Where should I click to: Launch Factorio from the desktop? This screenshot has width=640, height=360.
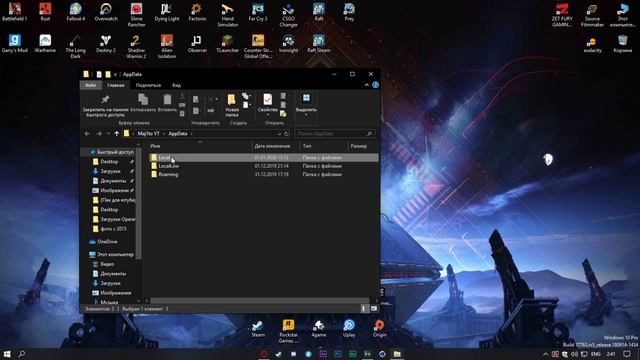tap(197, 11)
